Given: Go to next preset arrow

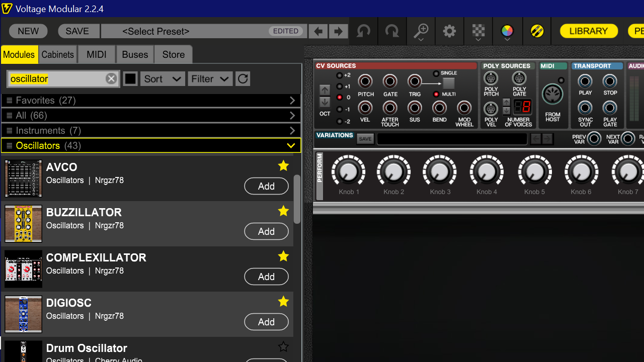Looking at the screenshot, I should (x=339, y=31).
